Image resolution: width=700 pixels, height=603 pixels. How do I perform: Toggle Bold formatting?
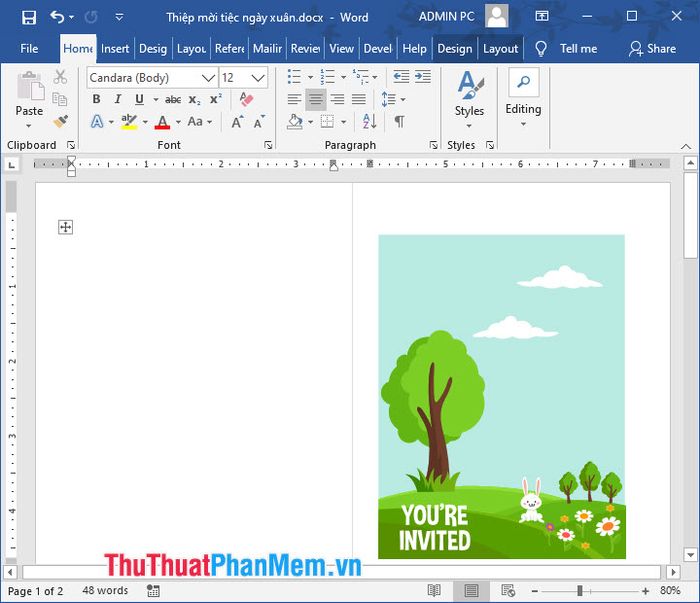(x=97, y=99)
